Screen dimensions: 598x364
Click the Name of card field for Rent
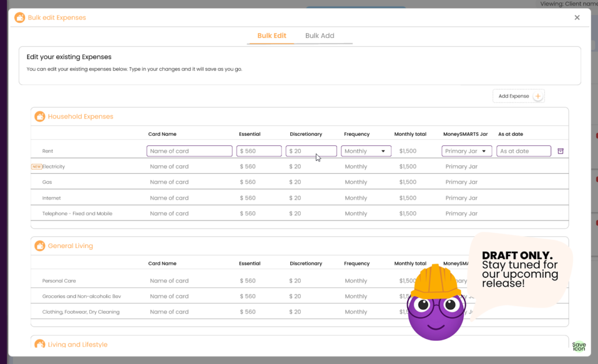click(189, 150)
